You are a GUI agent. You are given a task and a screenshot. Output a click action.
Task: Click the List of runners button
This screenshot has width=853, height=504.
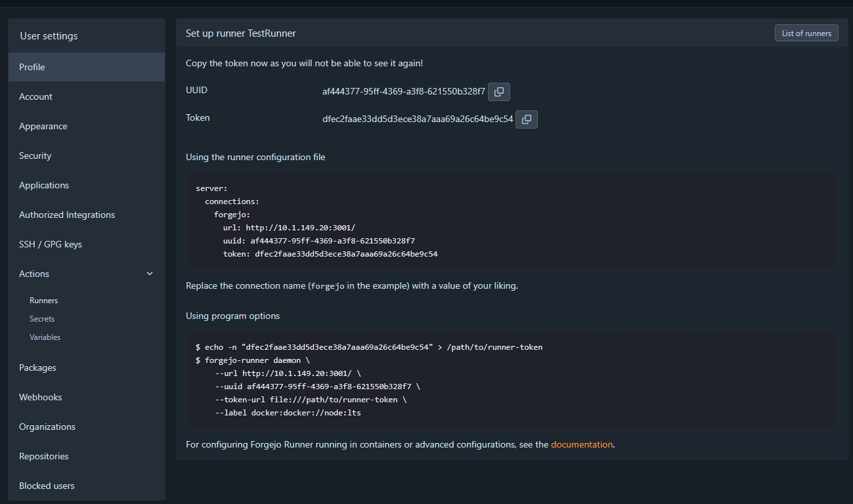tap(806, 33)
